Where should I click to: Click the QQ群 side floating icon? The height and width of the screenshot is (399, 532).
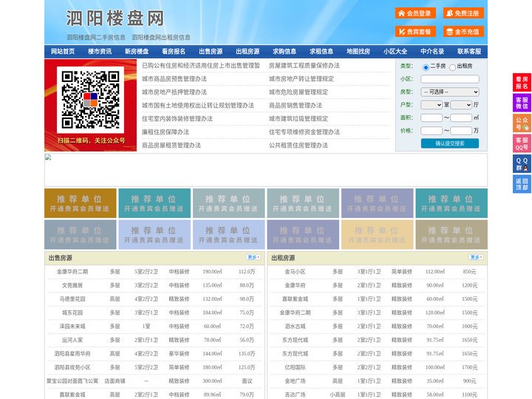point(522,164)
